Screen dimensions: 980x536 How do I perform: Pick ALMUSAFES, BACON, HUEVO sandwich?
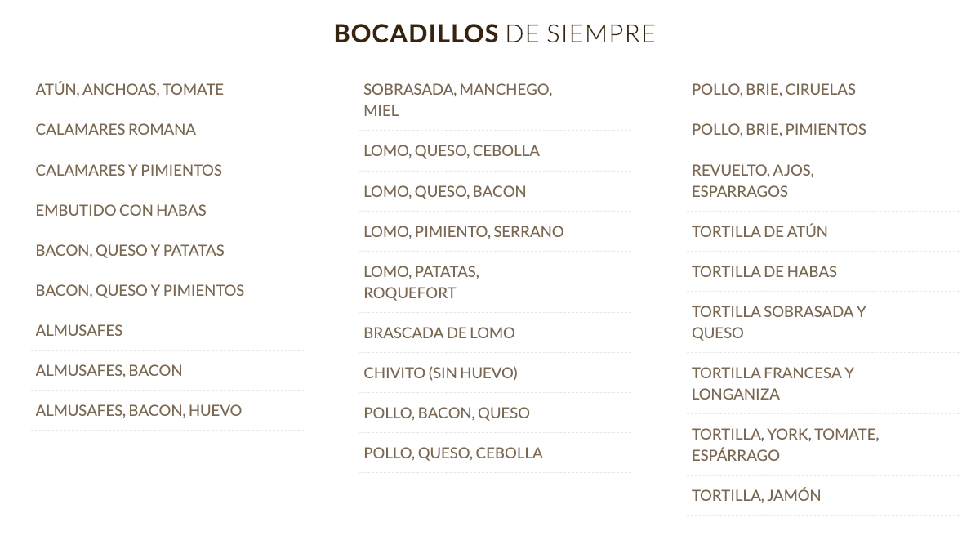tap(138, 410)
